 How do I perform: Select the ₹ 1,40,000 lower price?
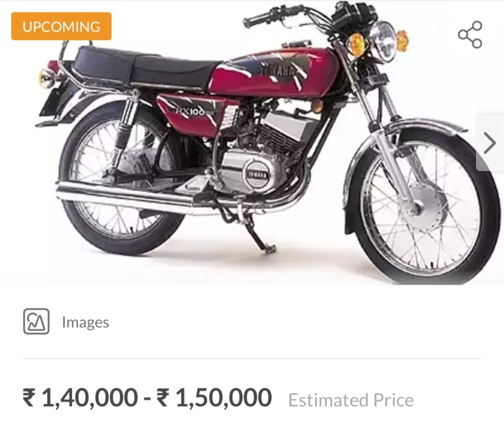[x=80, y=398]
